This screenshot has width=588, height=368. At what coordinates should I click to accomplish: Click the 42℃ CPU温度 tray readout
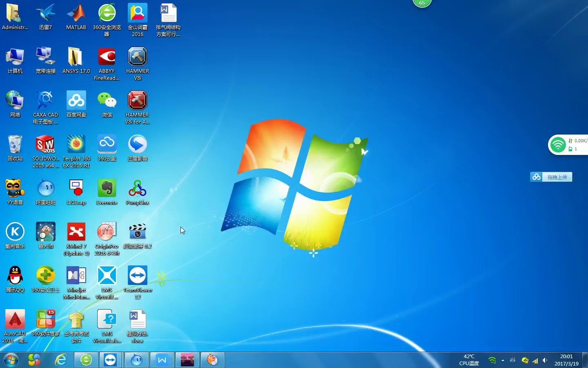(469, 360)
